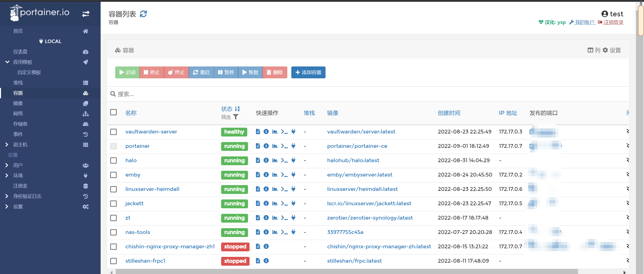Open 我的账户 link
Image resolution: width=644 pixels, height=274 pixels.
(582, 22)
